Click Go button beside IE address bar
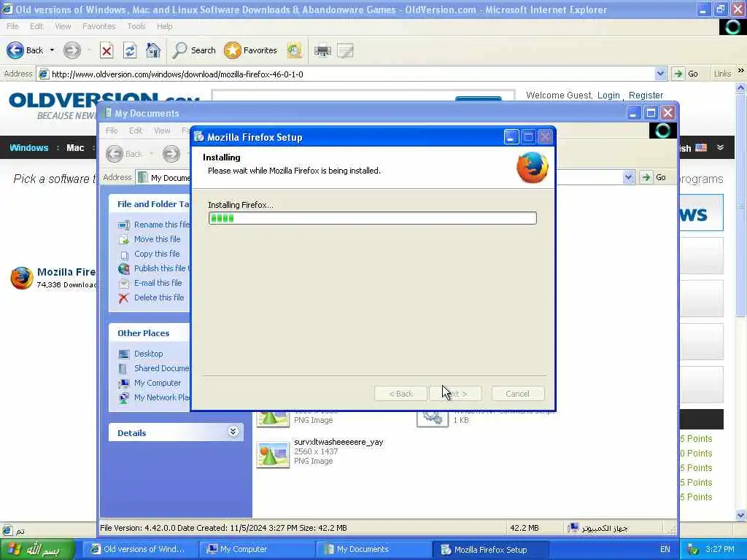 685,74
